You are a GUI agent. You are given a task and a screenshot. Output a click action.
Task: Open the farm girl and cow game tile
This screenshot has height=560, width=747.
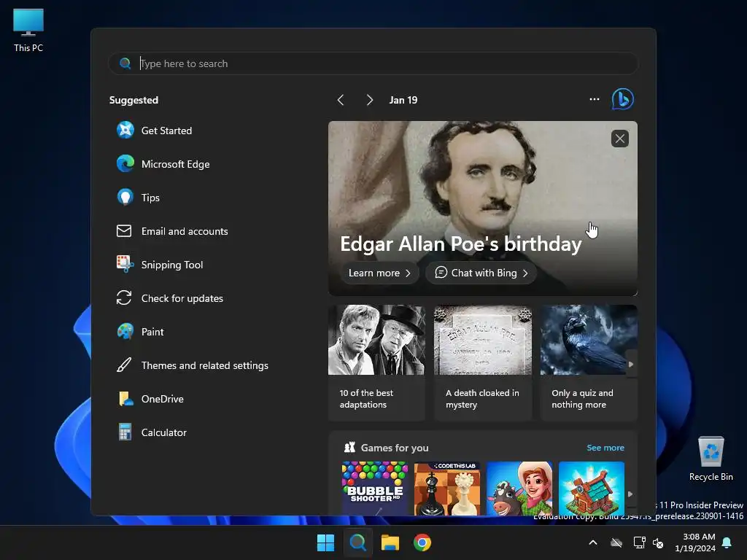(519, 488)
